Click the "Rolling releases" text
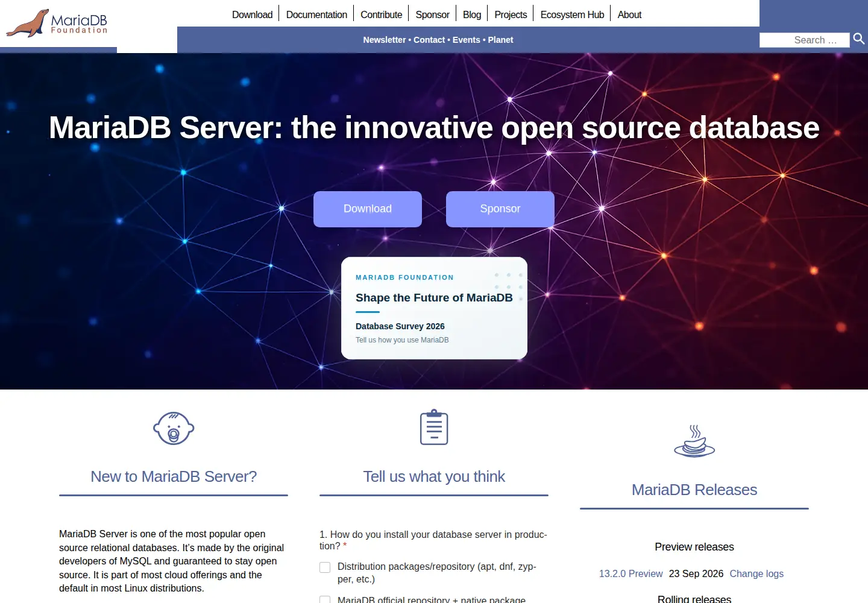Image resolution: width=868 pixels, height=603 pixels. coord(694,599)
